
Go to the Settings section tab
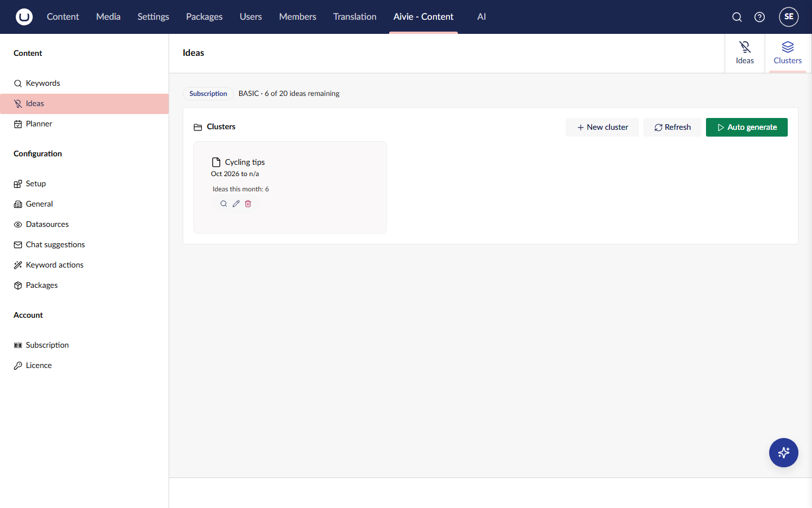pos(153,17)
